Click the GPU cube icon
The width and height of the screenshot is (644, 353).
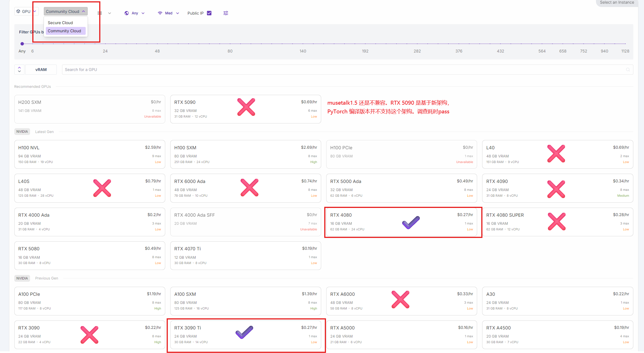[18, 12]
